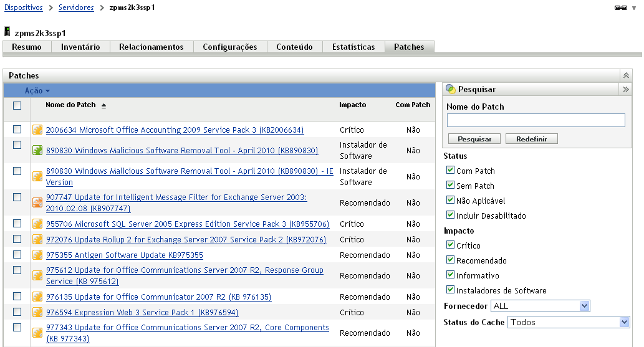
Task: Click the Pesquisar button
Action: click(x=474, y=139)
